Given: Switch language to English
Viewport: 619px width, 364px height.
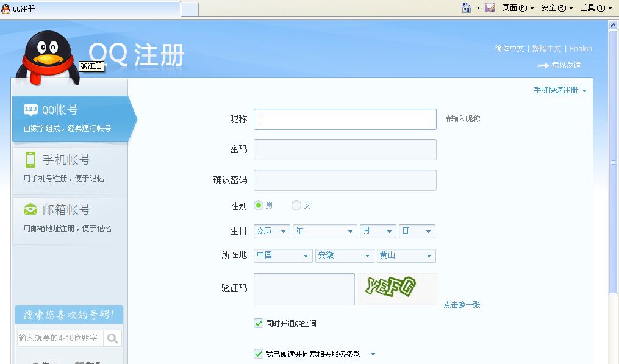Looking at the screenshot, I should pos(581,49).
